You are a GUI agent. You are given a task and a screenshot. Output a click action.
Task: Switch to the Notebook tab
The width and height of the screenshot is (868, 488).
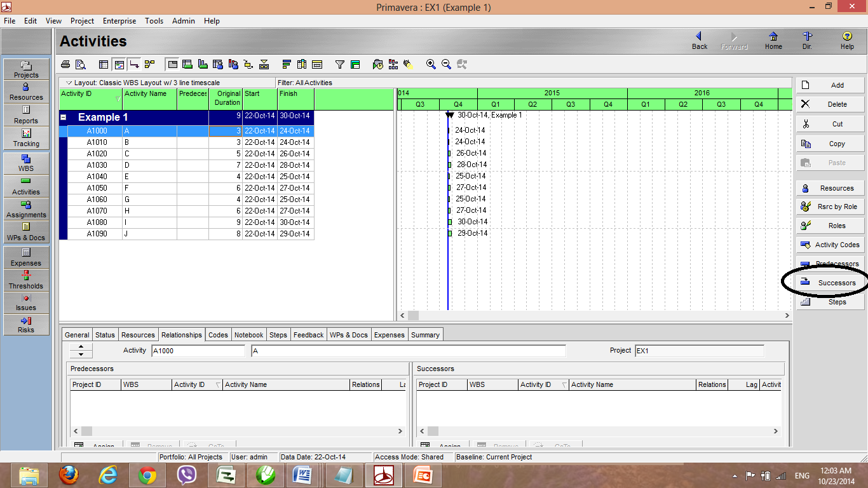(x=249, y=335)
